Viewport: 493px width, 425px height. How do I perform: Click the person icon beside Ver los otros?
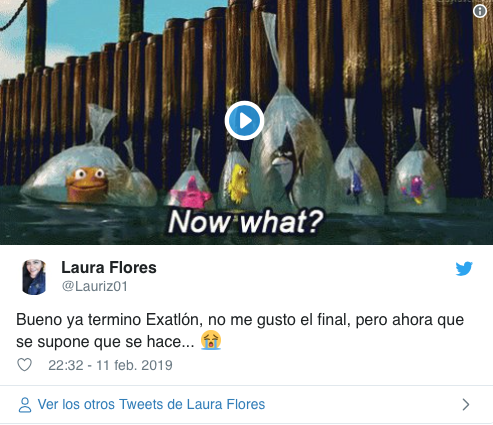click(x=25, y=405)
